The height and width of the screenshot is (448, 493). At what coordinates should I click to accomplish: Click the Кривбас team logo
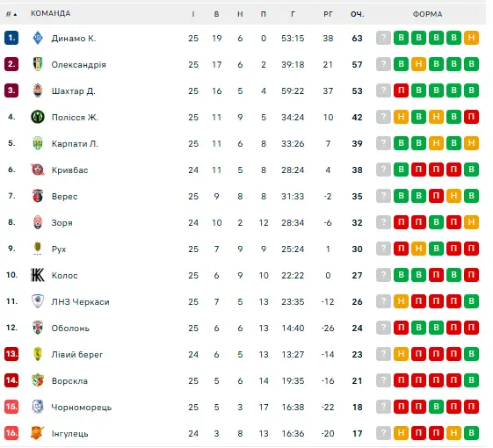[38, 170]
